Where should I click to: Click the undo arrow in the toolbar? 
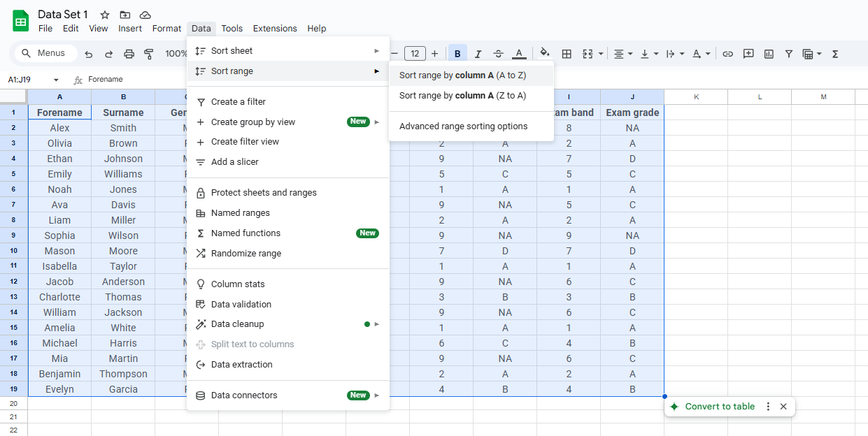(x=89, y=54)
